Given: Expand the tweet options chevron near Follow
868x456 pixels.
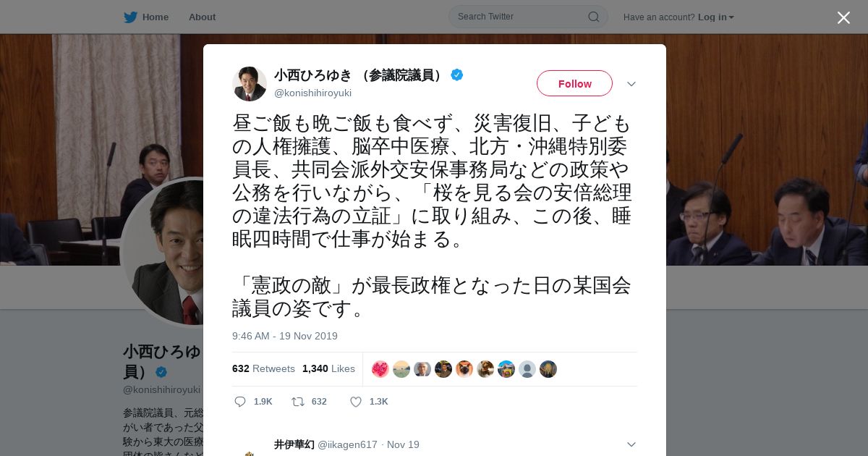Looking at the screenshot, I should pos(631,84).
